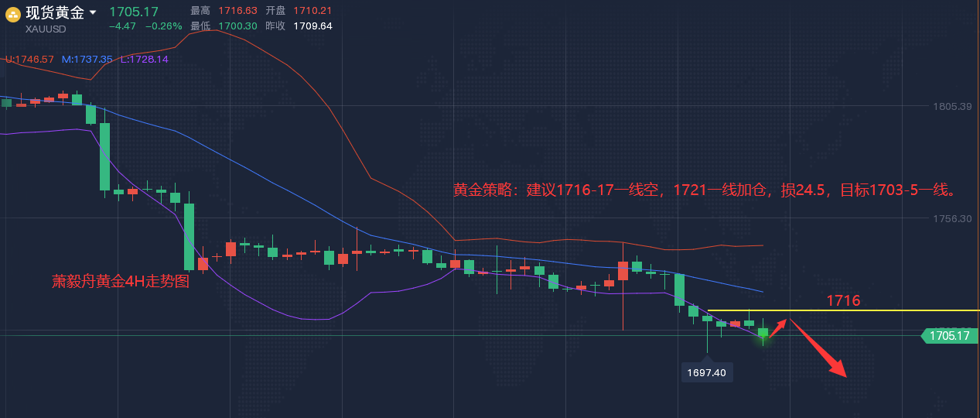Click the 萧毅舟黄金4H走势图 caption
This screenshot has width=980, height=418.
click(x=120, y=282)
